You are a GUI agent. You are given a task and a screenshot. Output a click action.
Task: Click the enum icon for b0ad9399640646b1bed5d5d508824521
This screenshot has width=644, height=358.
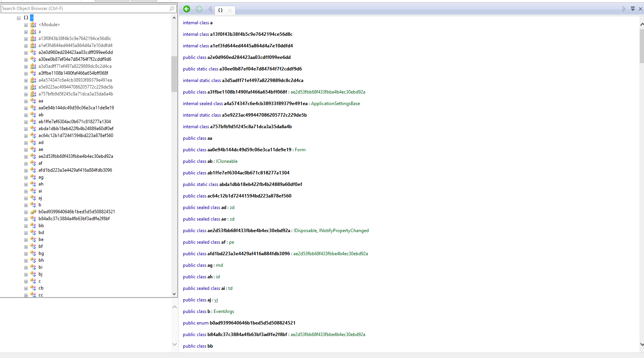(33, 212)
